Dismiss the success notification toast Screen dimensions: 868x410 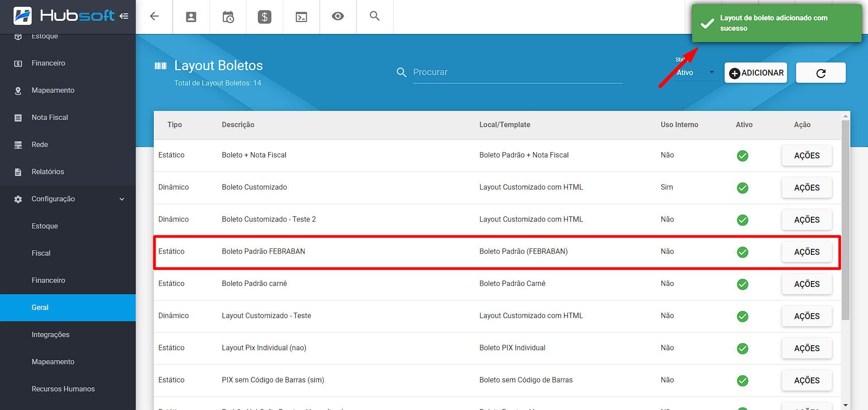tap(776, 24)
